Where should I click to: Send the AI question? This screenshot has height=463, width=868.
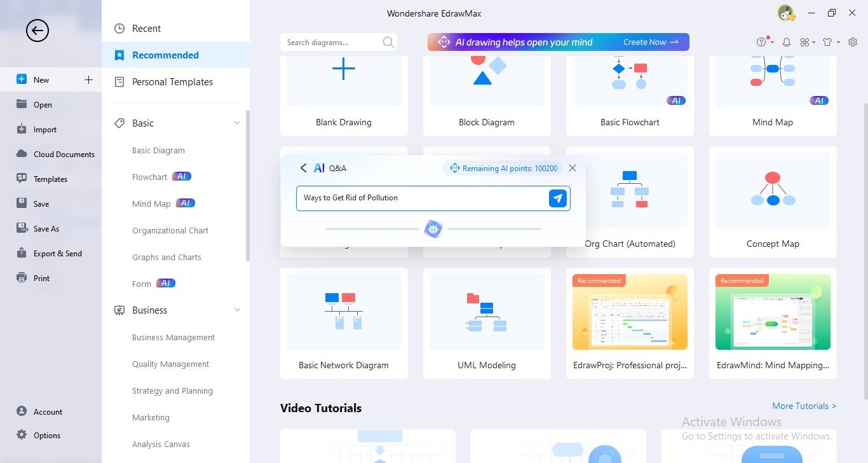[557, 198]
